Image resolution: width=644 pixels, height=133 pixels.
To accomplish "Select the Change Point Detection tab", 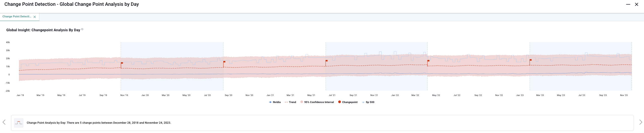I will (17, 17).
